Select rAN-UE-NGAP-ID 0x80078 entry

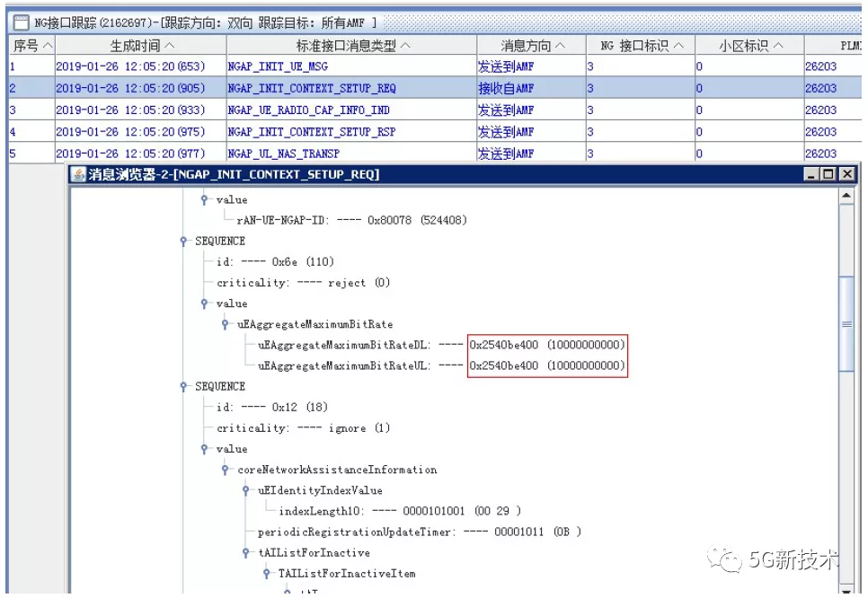click(351, 220)
